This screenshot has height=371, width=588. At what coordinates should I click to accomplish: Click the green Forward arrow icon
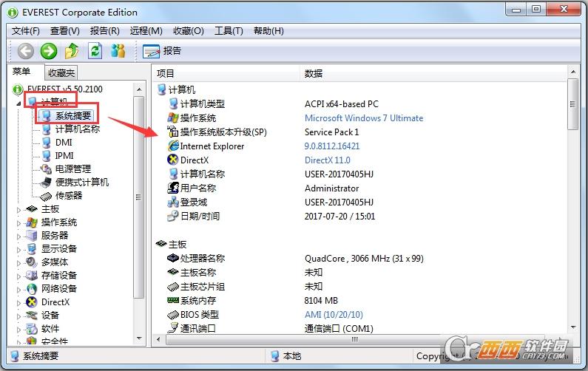pyautogui.click(x=49, y=50)
